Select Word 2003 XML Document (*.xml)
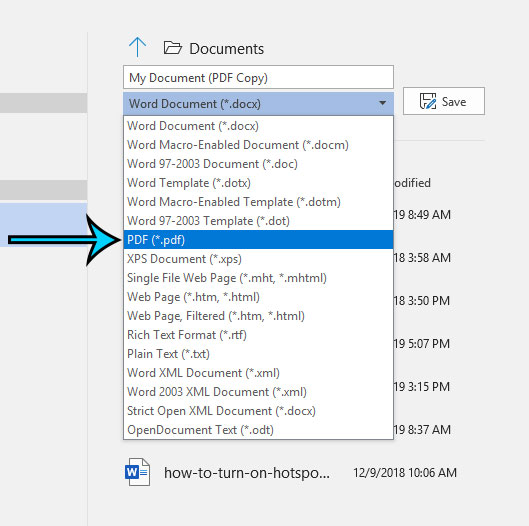This screenshot has width=529, height=526. tap(258, 392)
